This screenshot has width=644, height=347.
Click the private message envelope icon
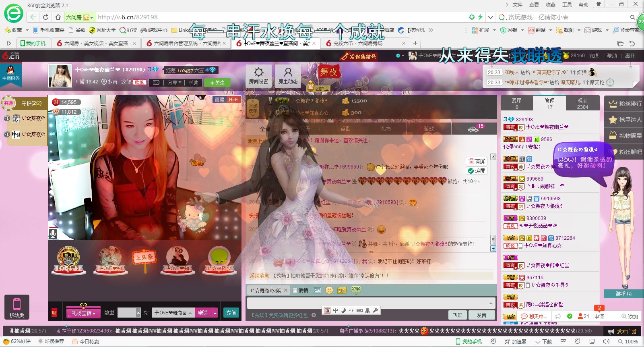[x=156, y=83]
